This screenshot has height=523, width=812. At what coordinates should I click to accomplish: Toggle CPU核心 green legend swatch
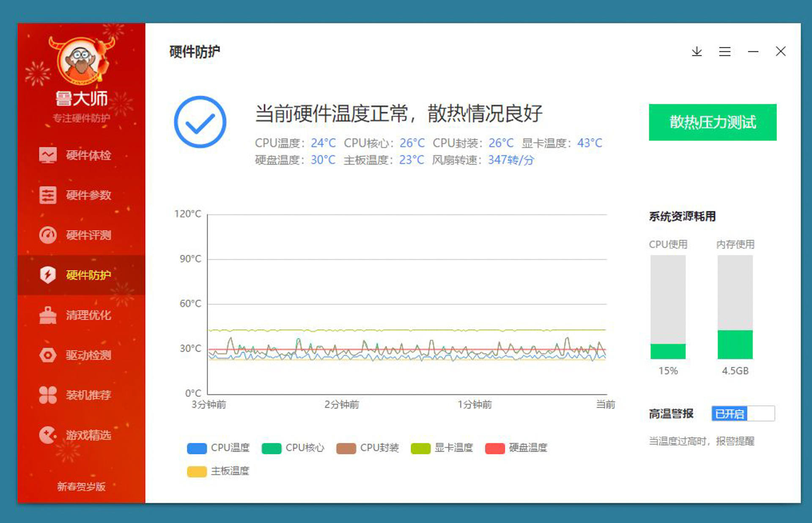[x=272, y=448]
